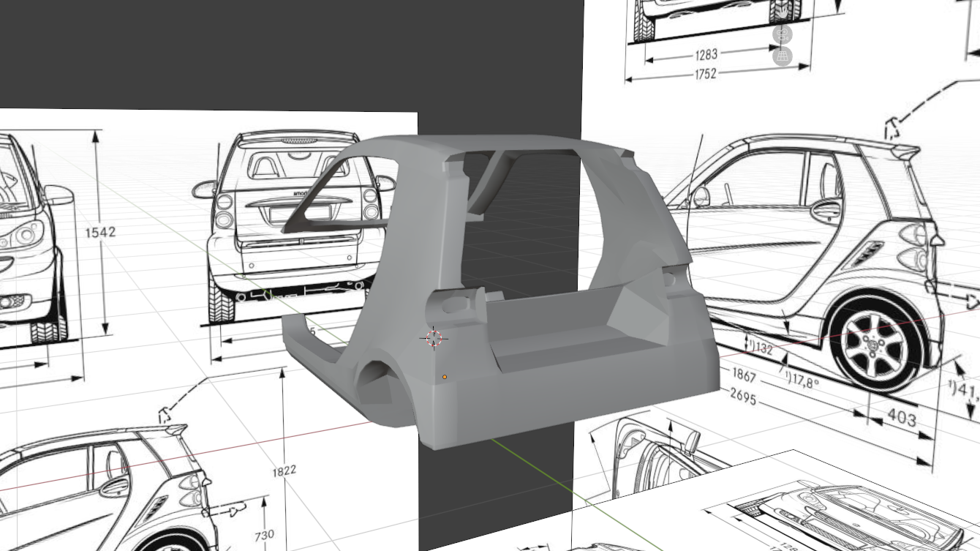The height and width of the screenshot is (551, 980).
Task: Toggle the camera view gizmo button
Action: [783, 34]
